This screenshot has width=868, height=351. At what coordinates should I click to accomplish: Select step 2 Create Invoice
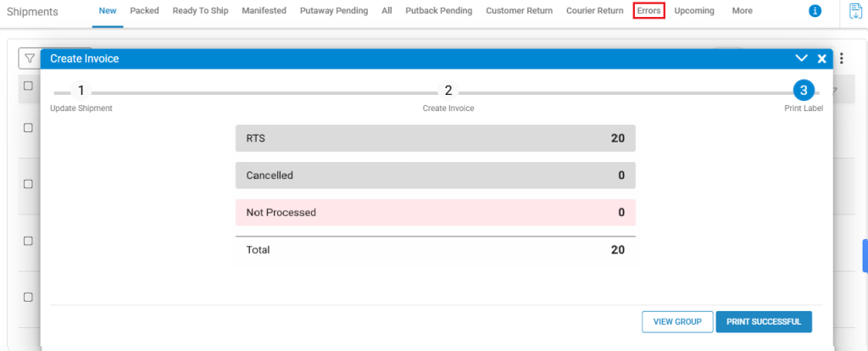(x=448, y=91)
